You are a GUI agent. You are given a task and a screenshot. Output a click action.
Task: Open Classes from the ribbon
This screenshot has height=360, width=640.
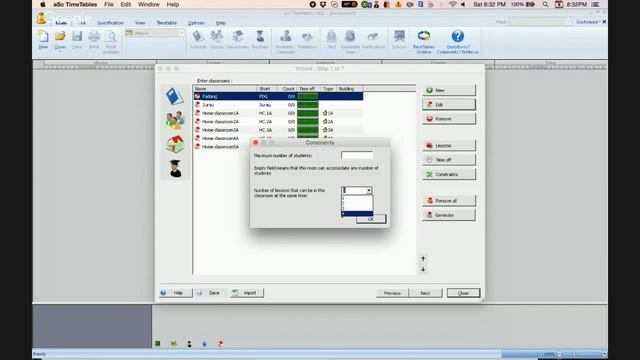tap(217, 39)
